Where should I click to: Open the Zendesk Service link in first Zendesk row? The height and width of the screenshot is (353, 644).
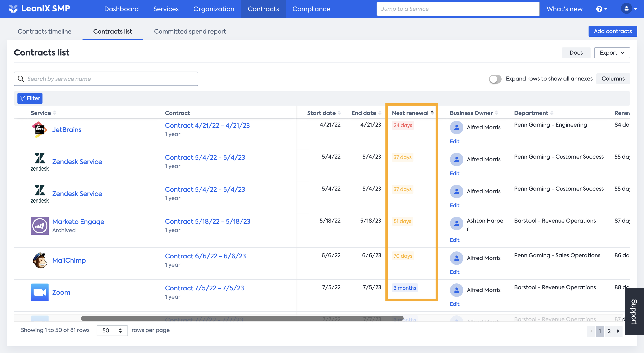tap(77, 162)
